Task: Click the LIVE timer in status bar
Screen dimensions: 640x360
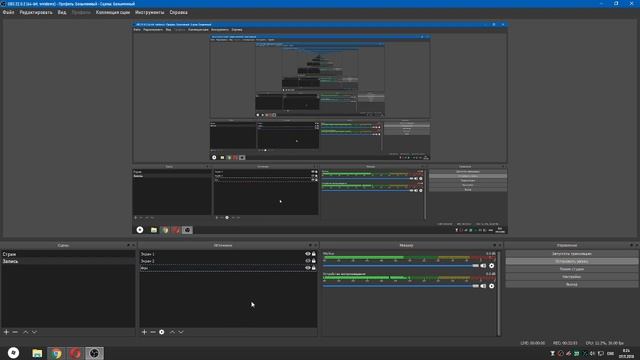Action: click(533, 343)
